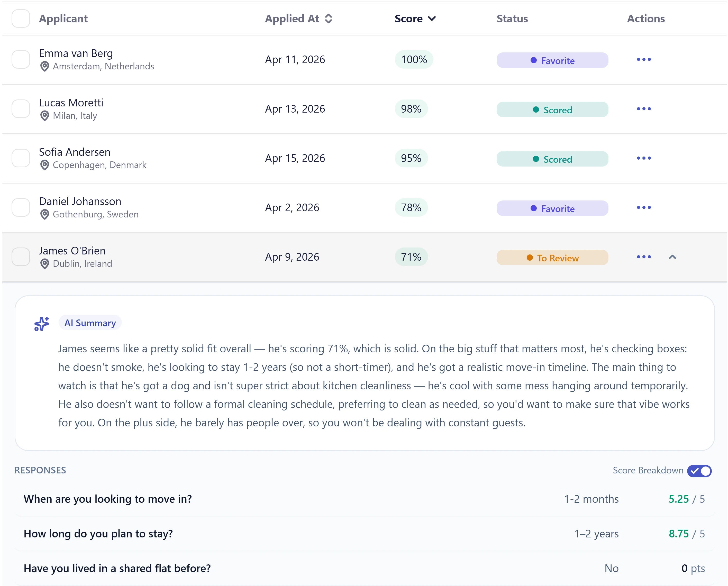
Task: Open actions menu for Emma van Berg
Action: [x=644, y=60]
